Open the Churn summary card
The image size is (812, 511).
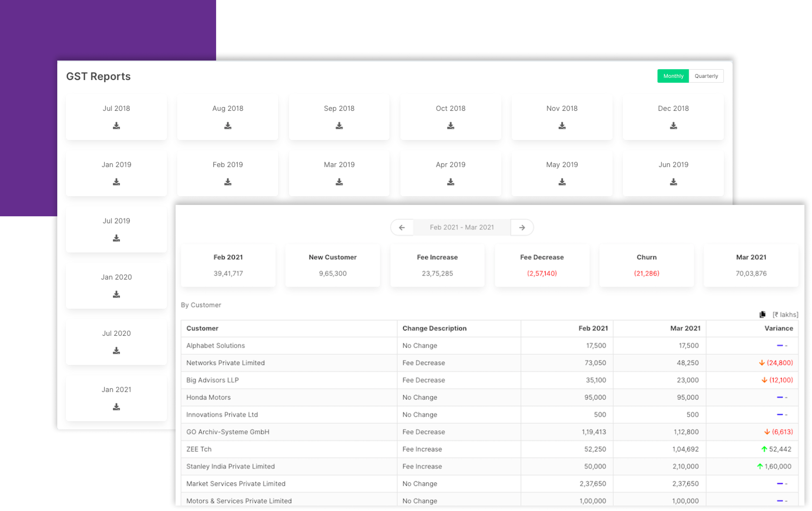pyautogui.click(x=646, y=265)
